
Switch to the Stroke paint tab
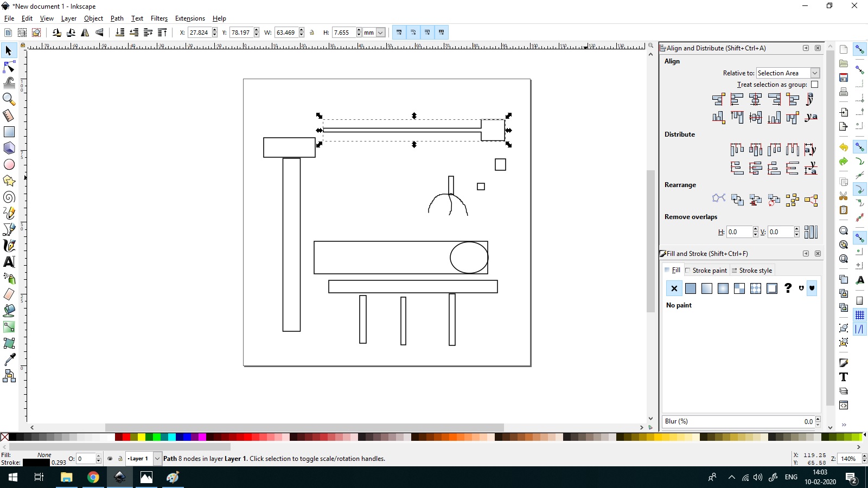coord(706,271)
